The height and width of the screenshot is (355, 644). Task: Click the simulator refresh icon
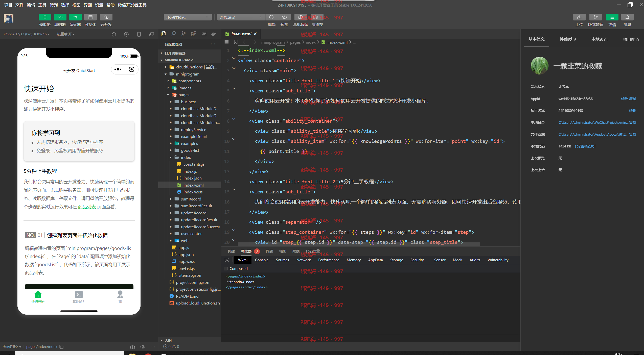tap(114, 34)
